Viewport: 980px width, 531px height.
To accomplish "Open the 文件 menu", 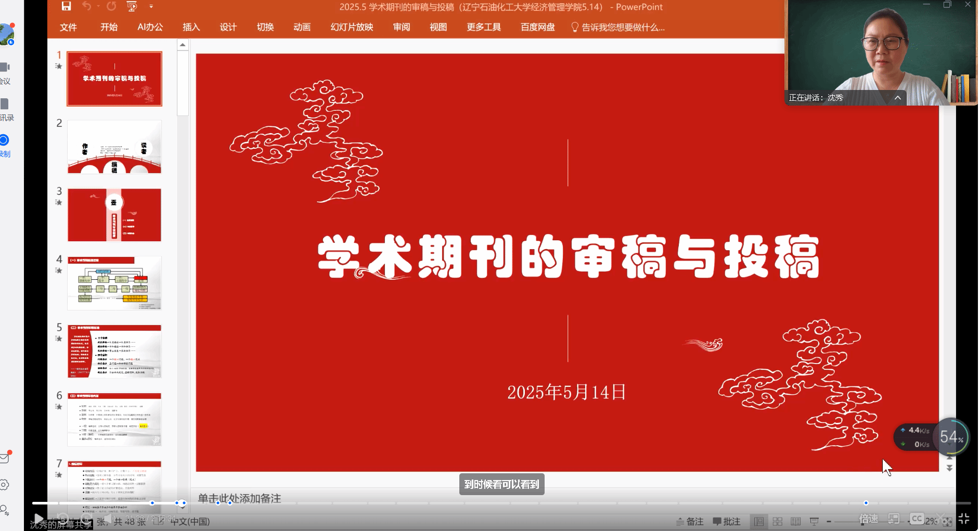I will 68,27.
